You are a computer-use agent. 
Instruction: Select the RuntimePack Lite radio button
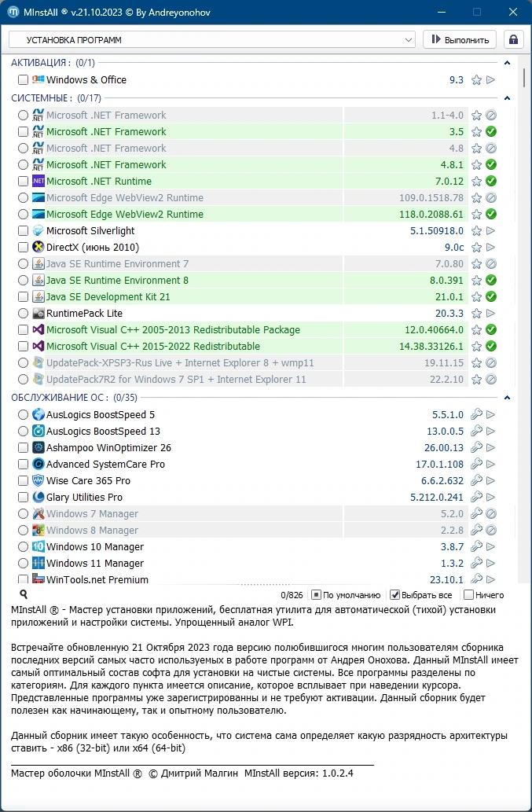(x=23, y=314)
